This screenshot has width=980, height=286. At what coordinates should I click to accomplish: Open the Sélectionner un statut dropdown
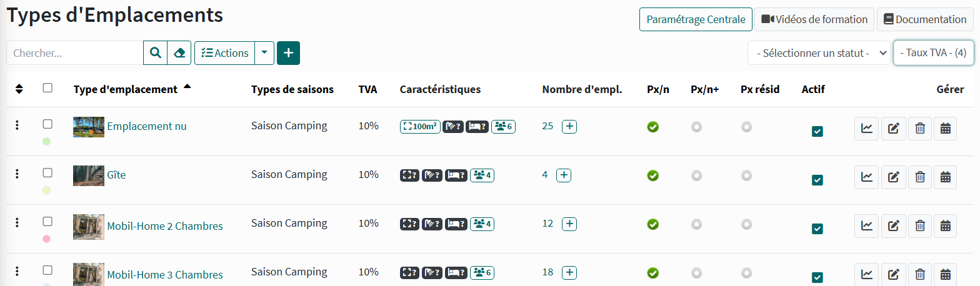click(819, 53)
